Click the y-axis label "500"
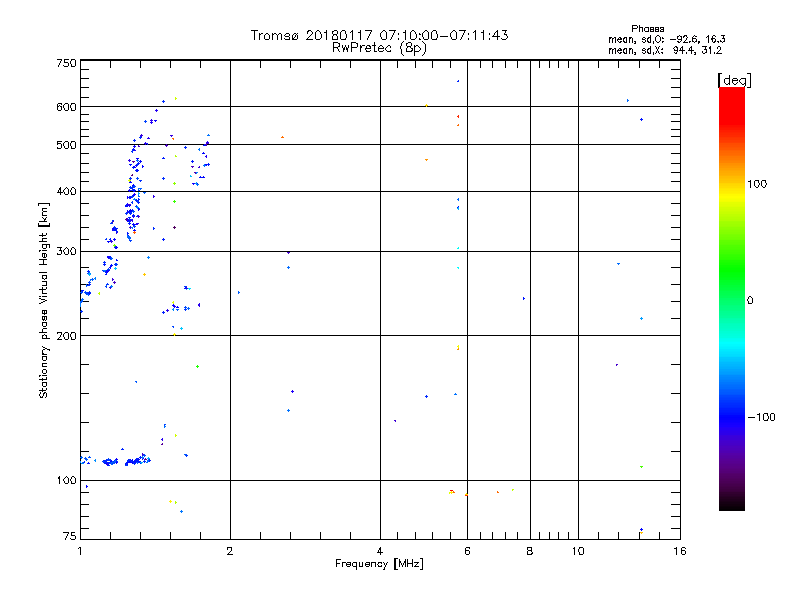Viewport: 800px width, 600px height. tap(66, 145)
